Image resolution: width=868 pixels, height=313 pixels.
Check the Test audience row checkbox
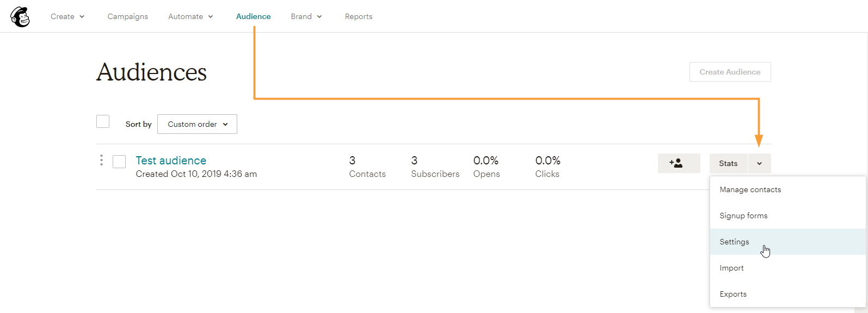coord(119,162)
